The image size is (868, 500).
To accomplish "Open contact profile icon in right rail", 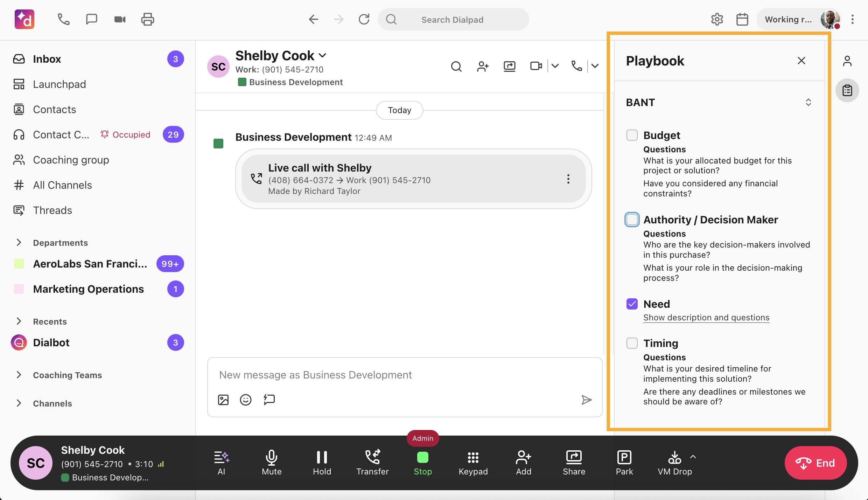I will [x=847, y=61].
